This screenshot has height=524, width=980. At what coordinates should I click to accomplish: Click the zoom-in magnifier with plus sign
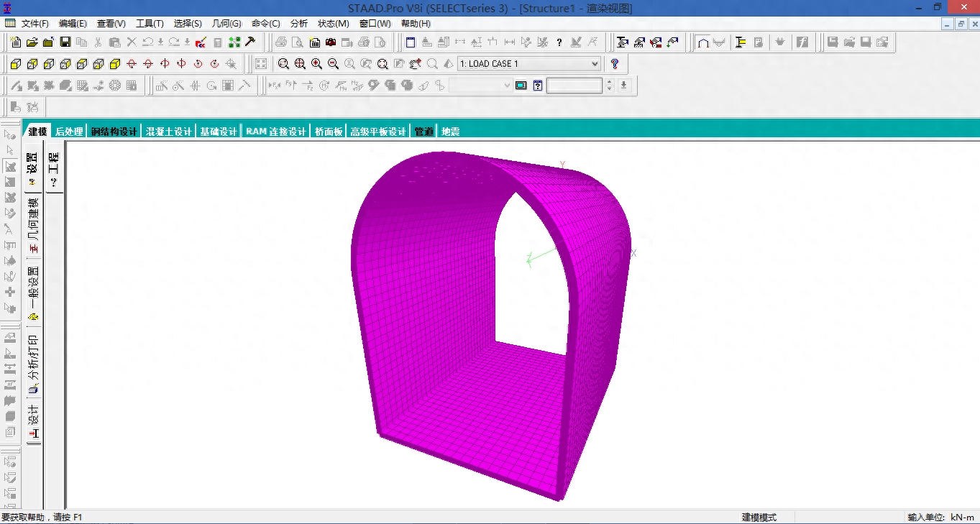tap(316, 64)
